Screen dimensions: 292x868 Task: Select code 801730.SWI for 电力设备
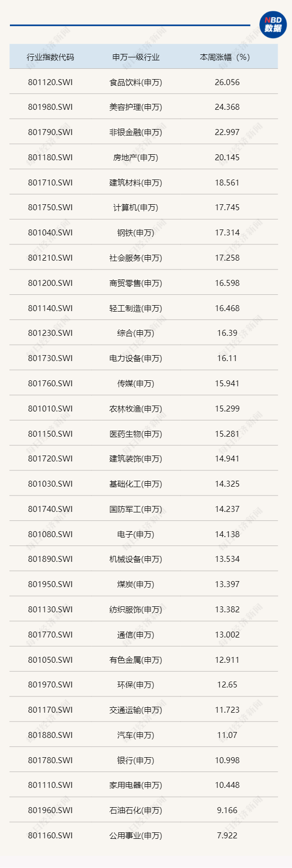50,359
